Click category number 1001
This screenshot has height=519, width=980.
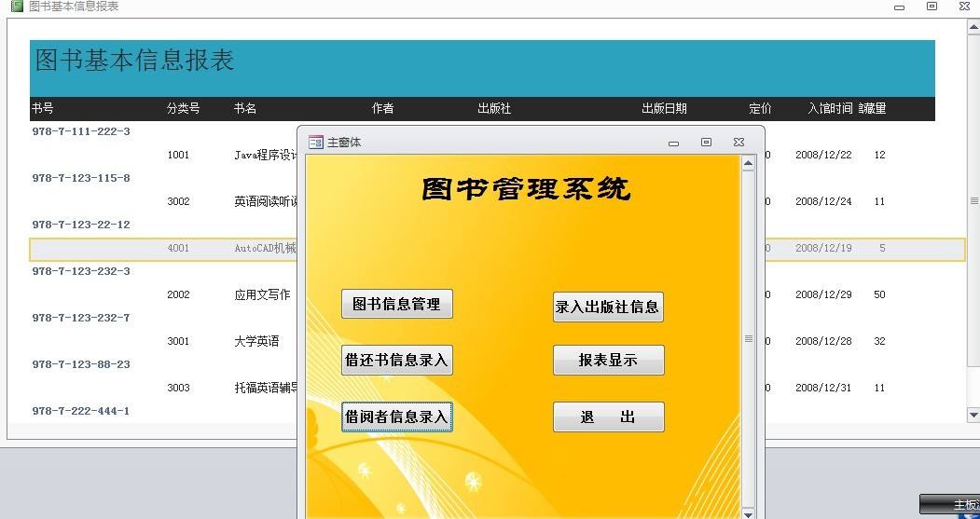[178, 155]
